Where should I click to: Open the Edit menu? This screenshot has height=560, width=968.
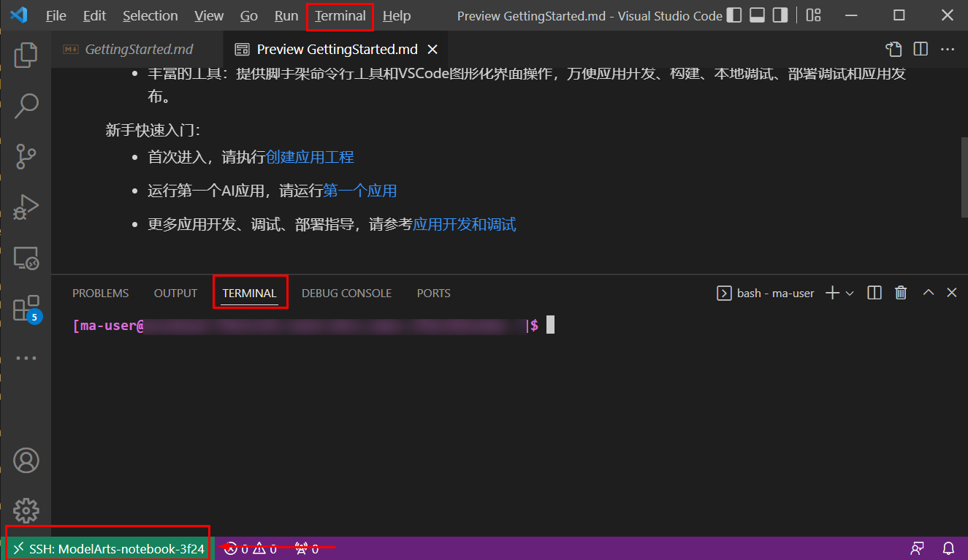(94, 15)
